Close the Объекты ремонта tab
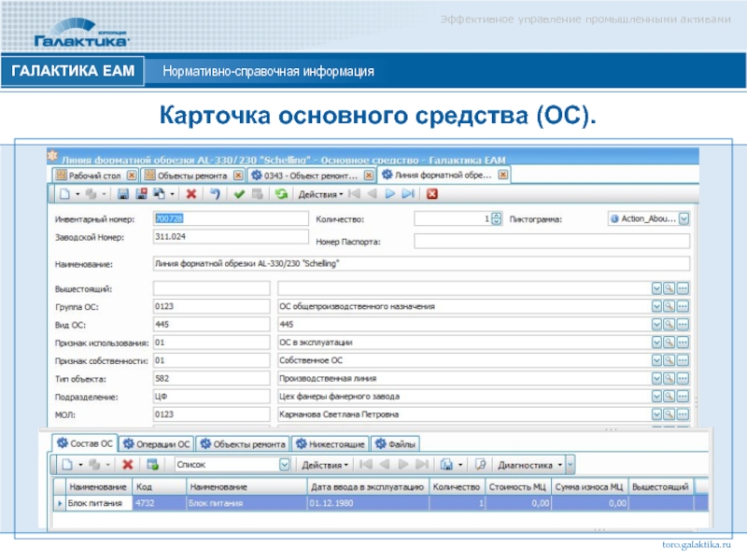747x560 pixels. pos(237,175)
